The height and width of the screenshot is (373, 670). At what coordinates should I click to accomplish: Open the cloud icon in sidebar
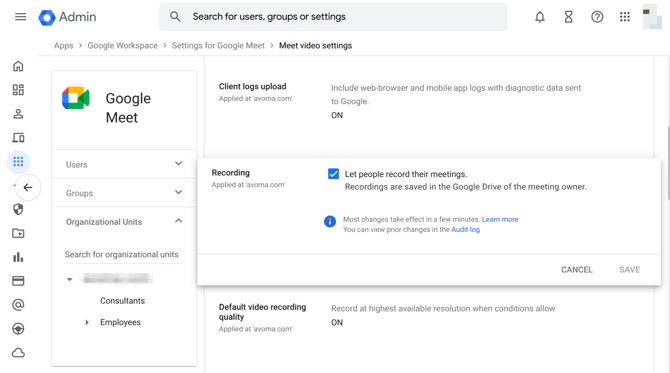tap(18, 352)
